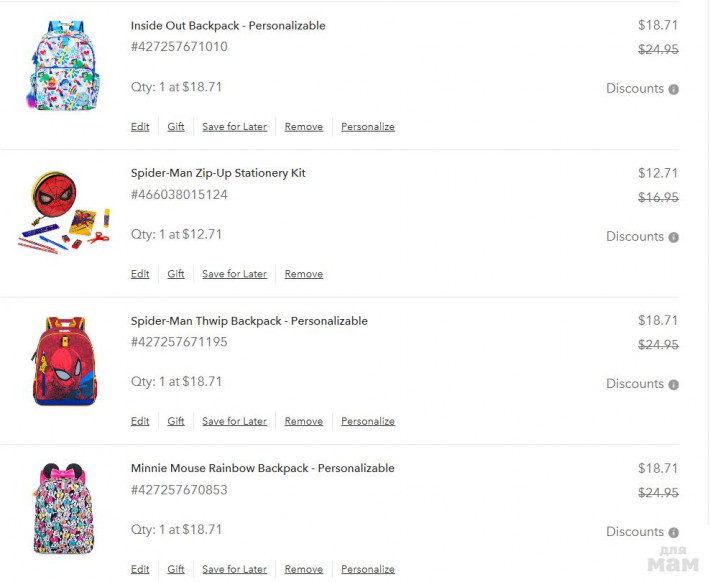Click Discounts info icon for Minnie Mouse Backpack

(673, 532)
